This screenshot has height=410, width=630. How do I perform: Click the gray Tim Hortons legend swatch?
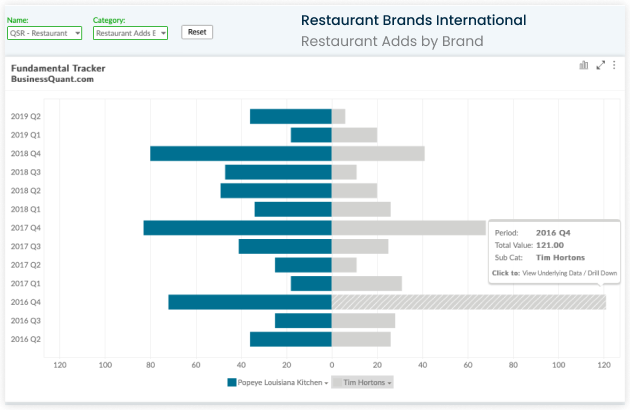338,382
